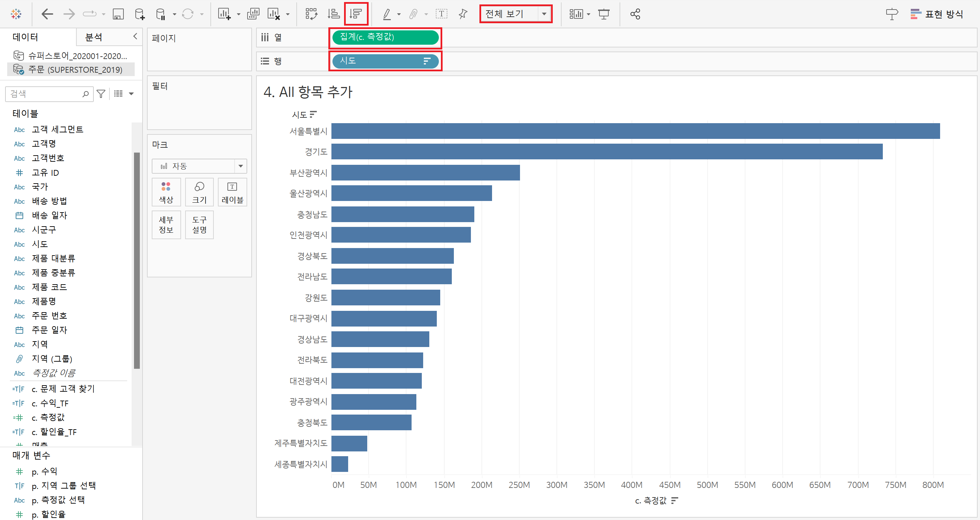Open the 색상 color marks card
Viewport: 980px width, 520px height.
point(166,192)
